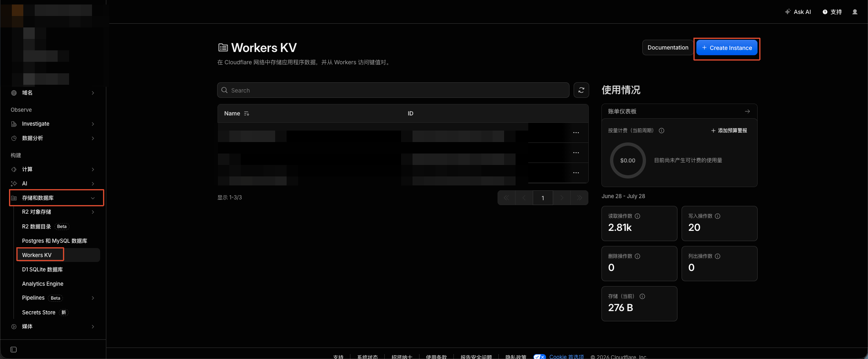Refresh the KV namespace list
The height and width of the screenshot is (359, 868).
point(581,90)
